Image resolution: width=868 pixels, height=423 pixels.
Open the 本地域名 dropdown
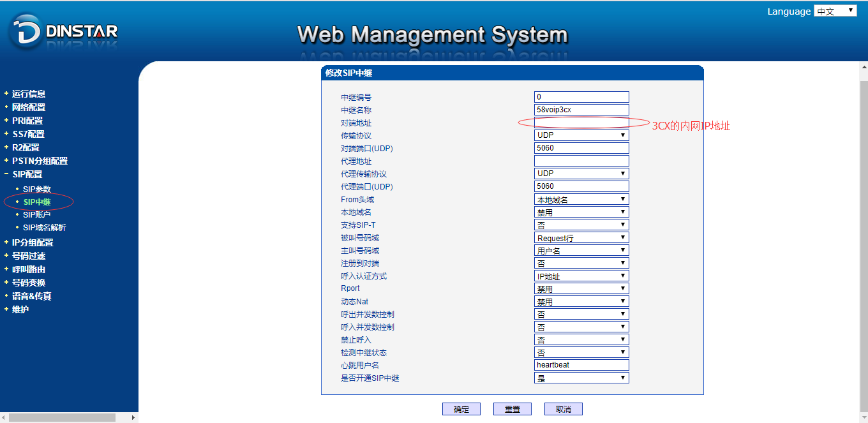point(581,212)
